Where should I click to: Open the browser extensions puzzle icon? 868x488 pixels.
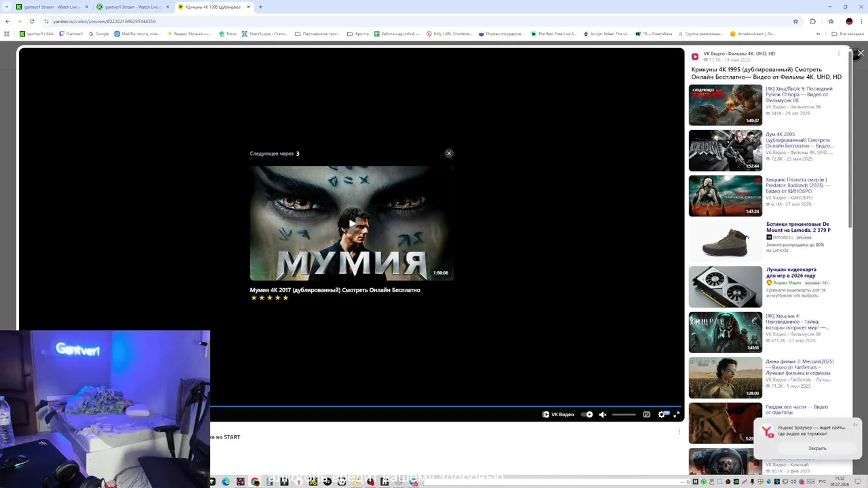click(812, 21)
